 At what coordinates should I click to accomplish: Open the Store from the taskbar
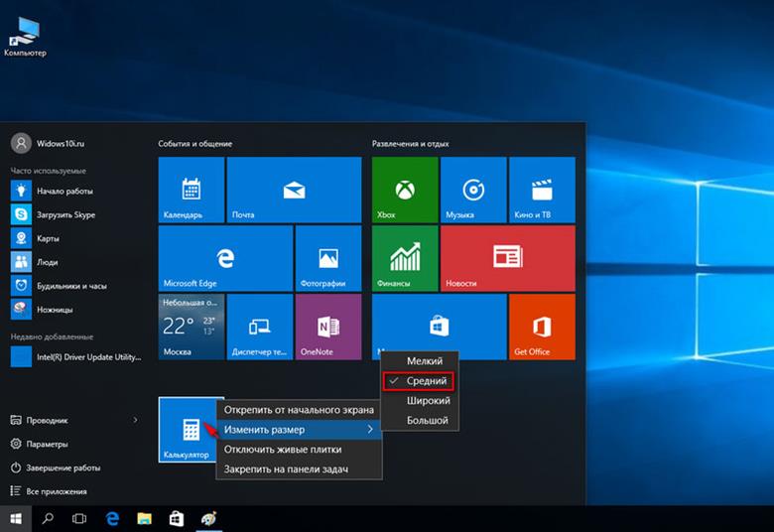[x=177, y=519]
